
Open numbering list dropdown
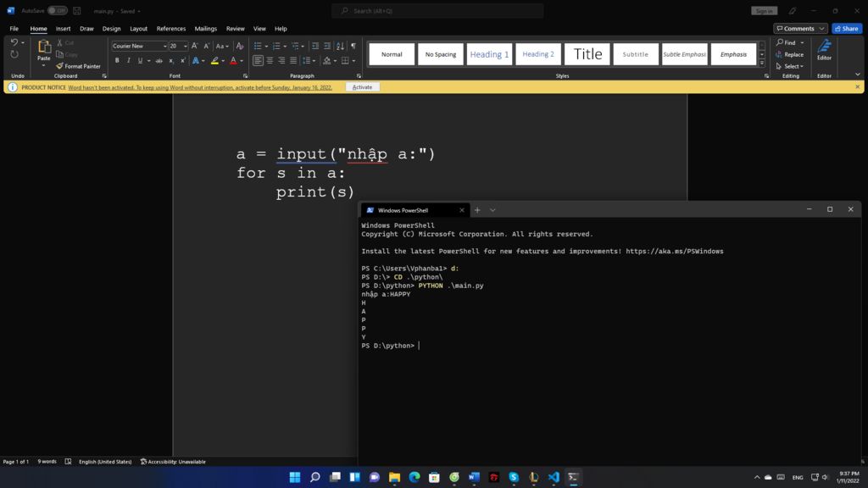(x=285, y=46)
